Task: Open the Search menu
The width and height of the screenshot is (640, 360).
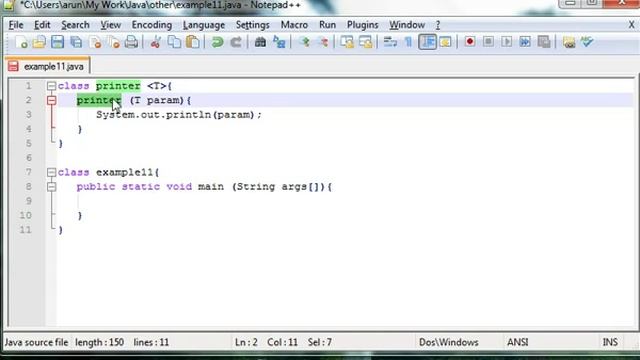Action: (x=75, y=25)
